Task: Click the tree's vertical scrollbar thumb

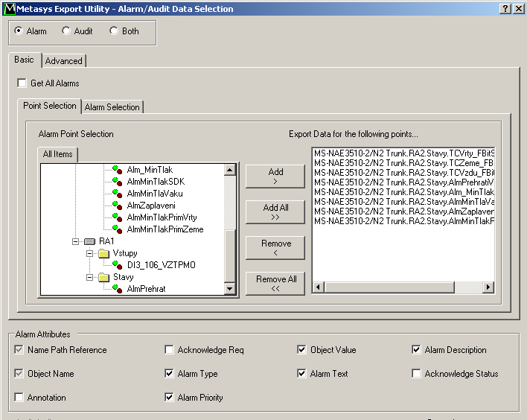Action: [229, 256]
